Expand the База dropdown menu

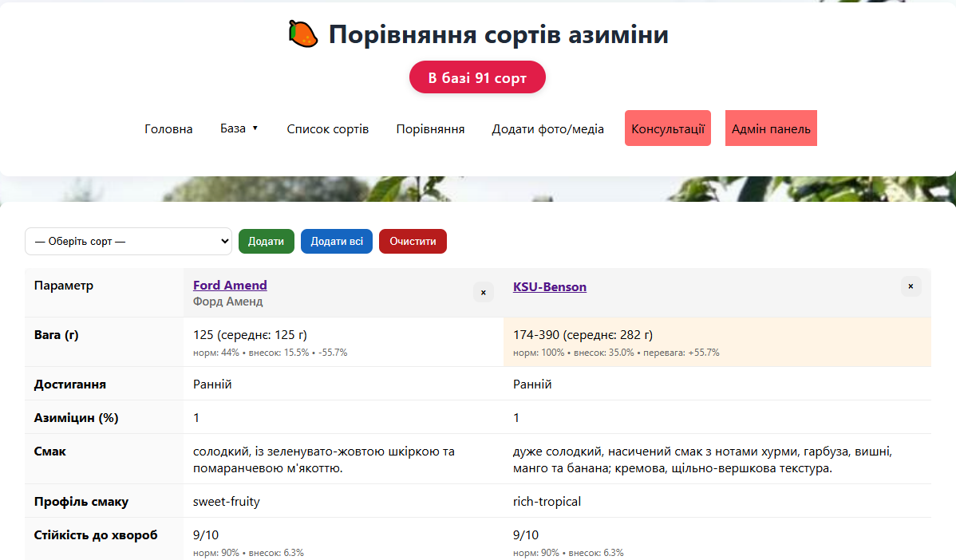tap(239, 128)
